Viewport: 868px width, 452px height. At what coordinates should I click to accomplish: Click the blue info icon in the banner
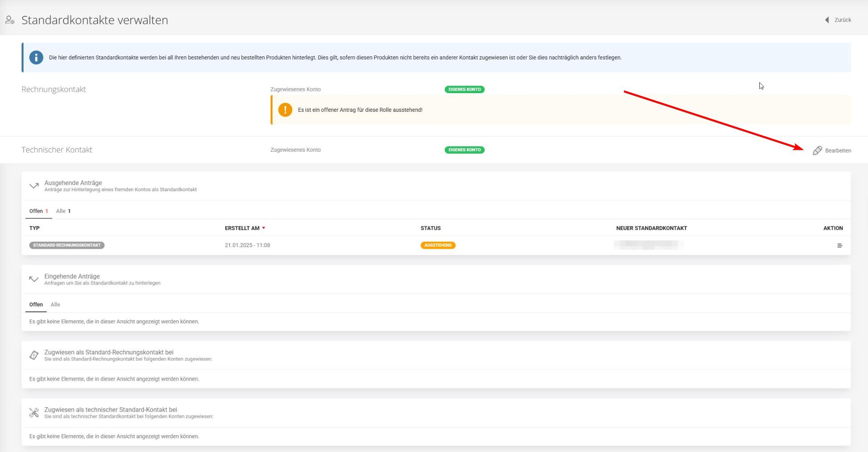point(36,58)
